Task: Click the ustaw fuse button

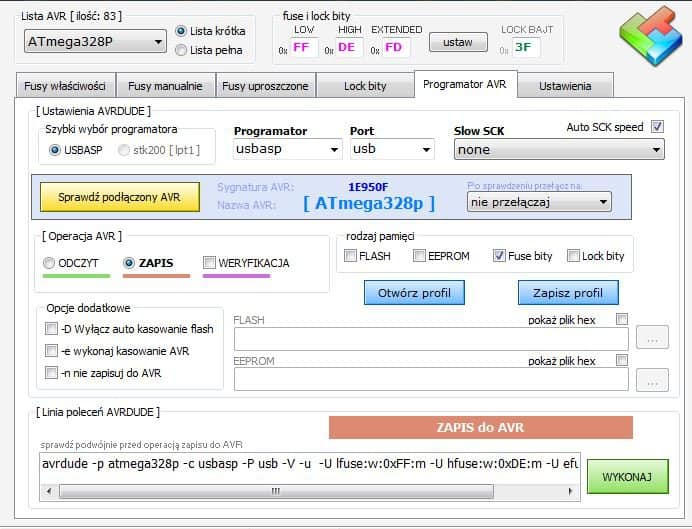Action: 458,42
